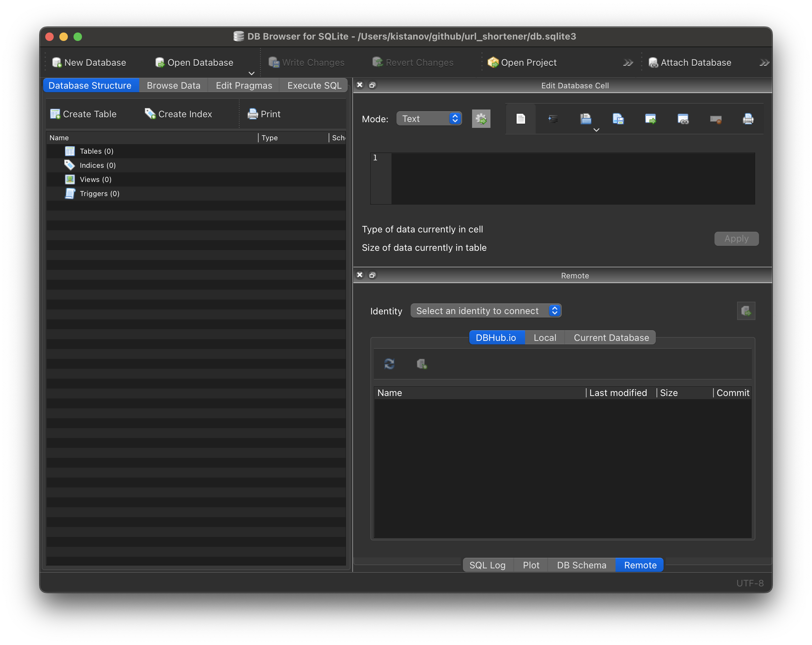
Task: Upload the database to a remote server
Action: (x=746, y=310)
